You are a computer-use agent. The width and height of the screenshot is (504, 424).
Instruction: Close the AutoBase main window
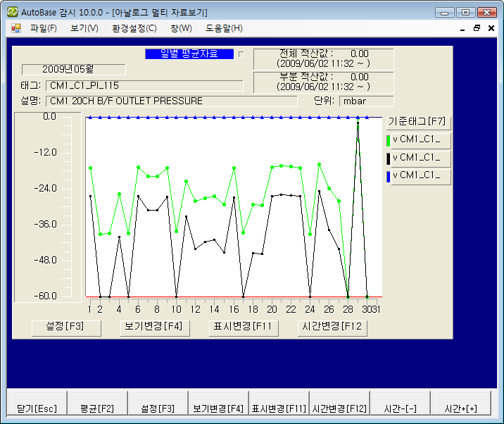(x=486, y=12)
